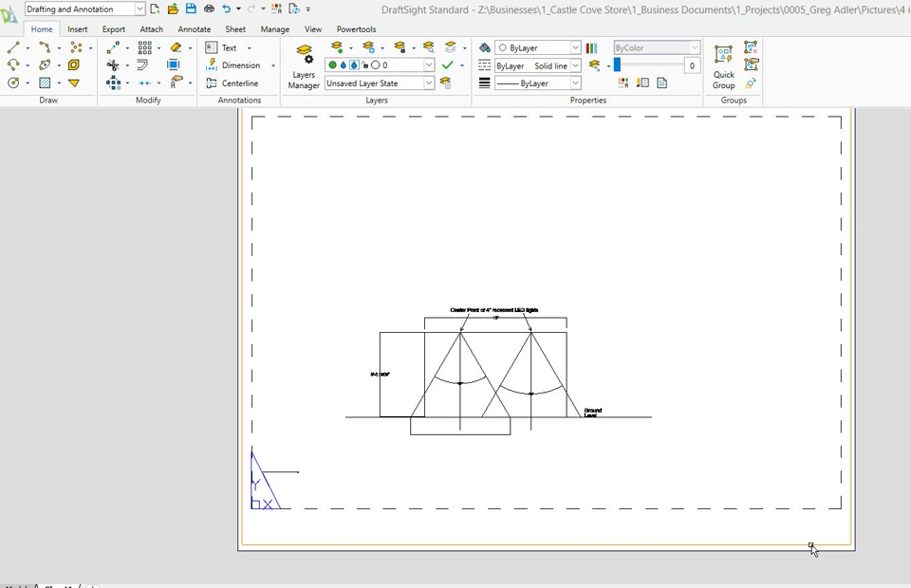911x588 pixels.
Task: Open the ByLayer line color dropdown
Action: pos(575,47)
